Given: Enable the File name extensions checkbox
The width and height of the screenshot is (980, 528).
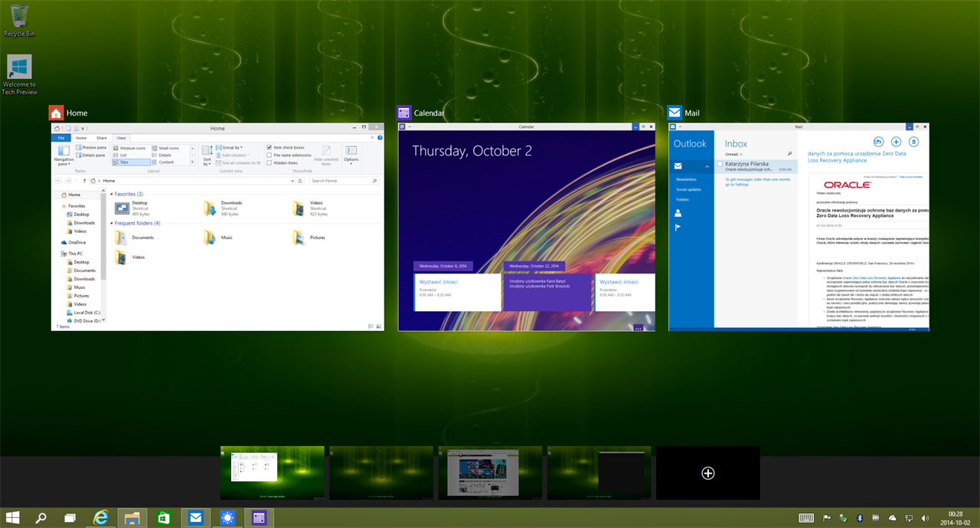Looking at the screenshot, I should tap(269, 155).
